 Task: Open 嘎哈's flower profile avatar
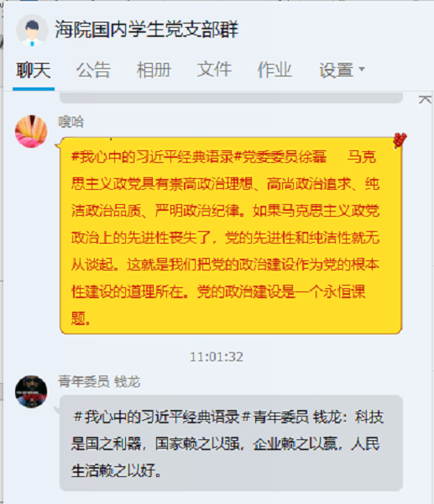31,131
